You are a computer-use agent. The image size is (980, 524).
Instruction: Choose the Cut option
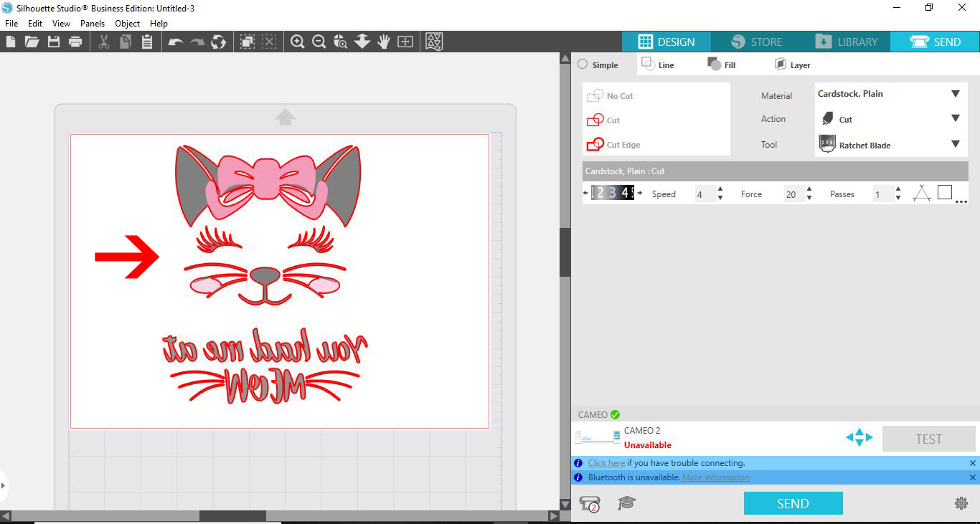(x=603, y=120)
